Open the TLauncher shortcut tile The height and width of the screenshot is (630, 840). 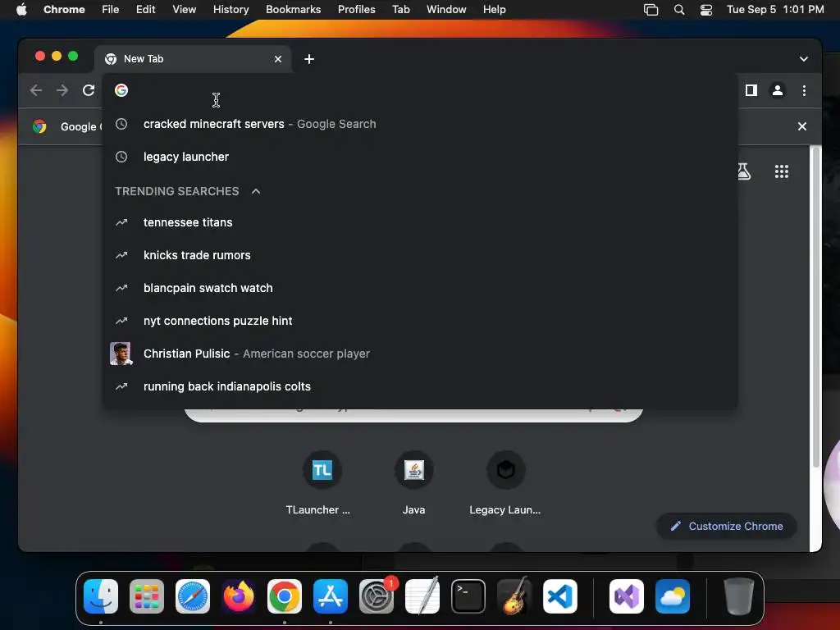[322, 482]
